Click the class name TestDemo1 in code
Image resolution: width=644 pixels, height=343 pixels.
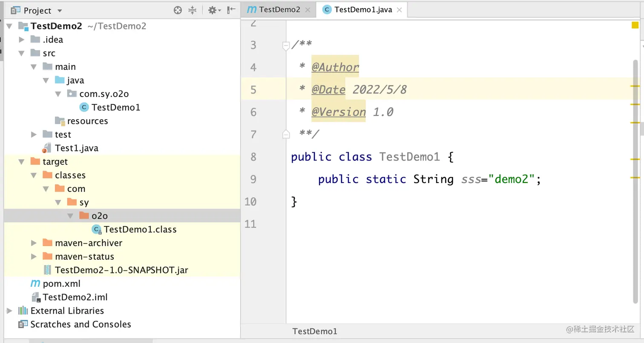[410, 157]
